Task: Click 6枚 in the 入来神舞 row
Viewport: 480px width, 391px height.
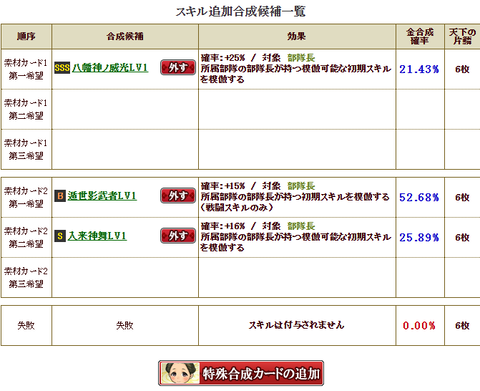Action: point(462,238)
